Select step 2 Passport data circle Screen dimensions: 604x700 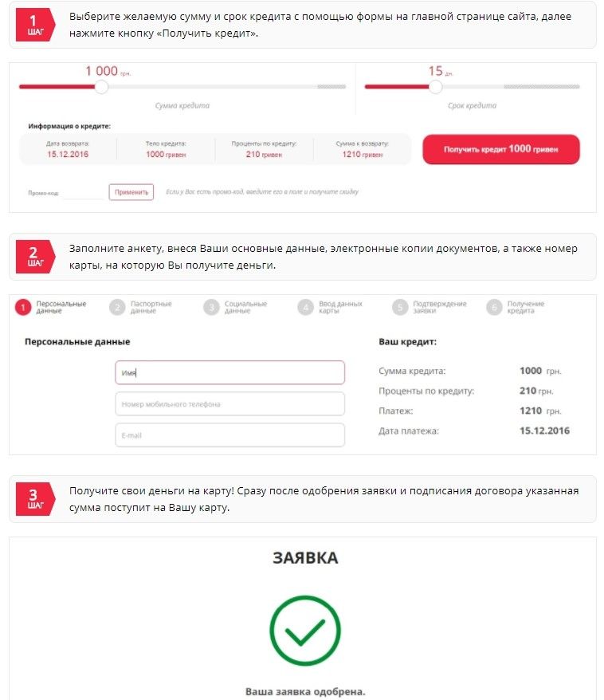tap(118, 307)
